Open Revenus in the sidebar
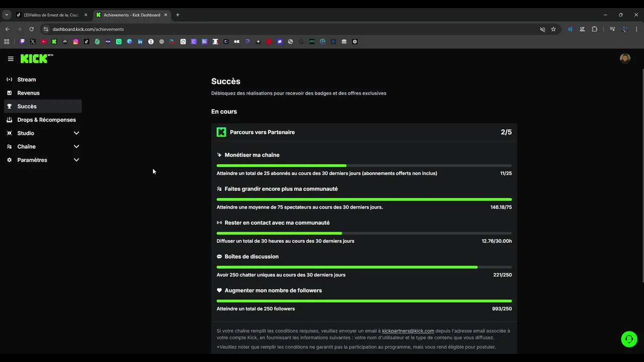 (28, 93)
